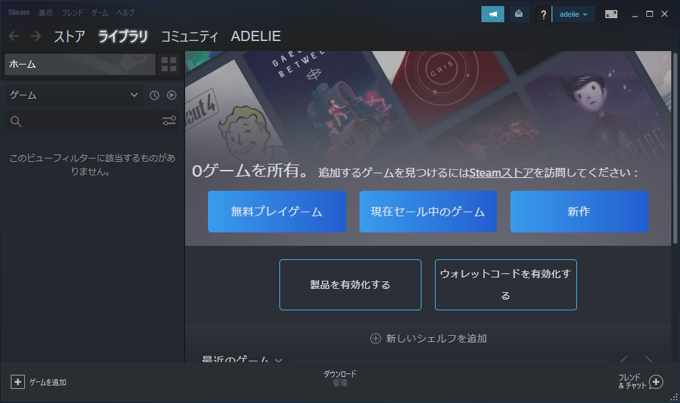Click the main panel vertical scrollbar
This screenshot has width=680, height=403.
tap(675, 148)
